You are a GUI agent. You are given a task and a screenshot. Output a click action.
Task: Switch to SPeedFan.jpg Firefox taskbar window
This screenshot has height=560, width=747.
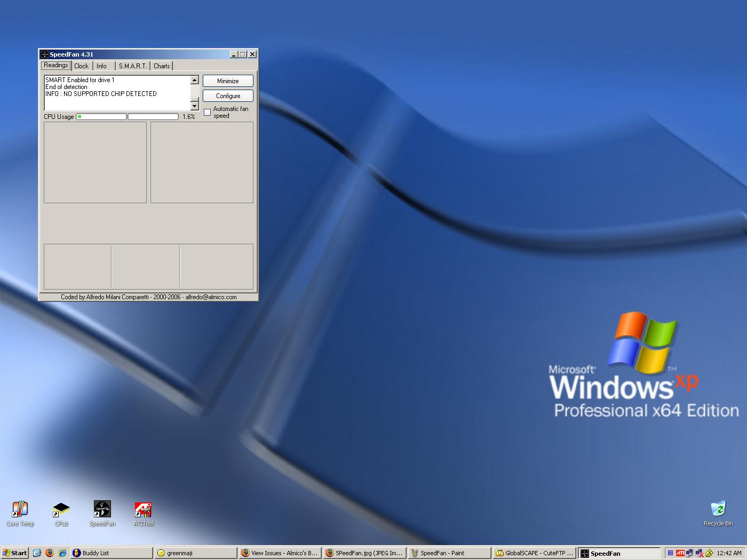tap(364, 553)
